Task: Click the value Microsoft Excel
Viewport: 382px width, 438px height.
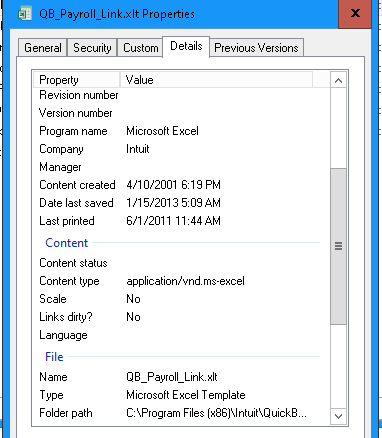Action: click(162, 131)
